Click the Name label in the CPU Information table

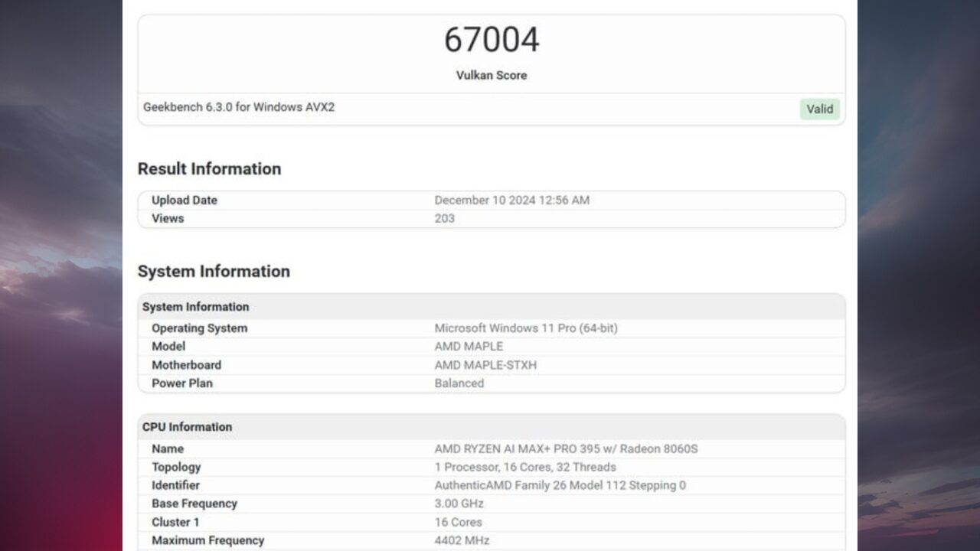[x=168, y=448]
